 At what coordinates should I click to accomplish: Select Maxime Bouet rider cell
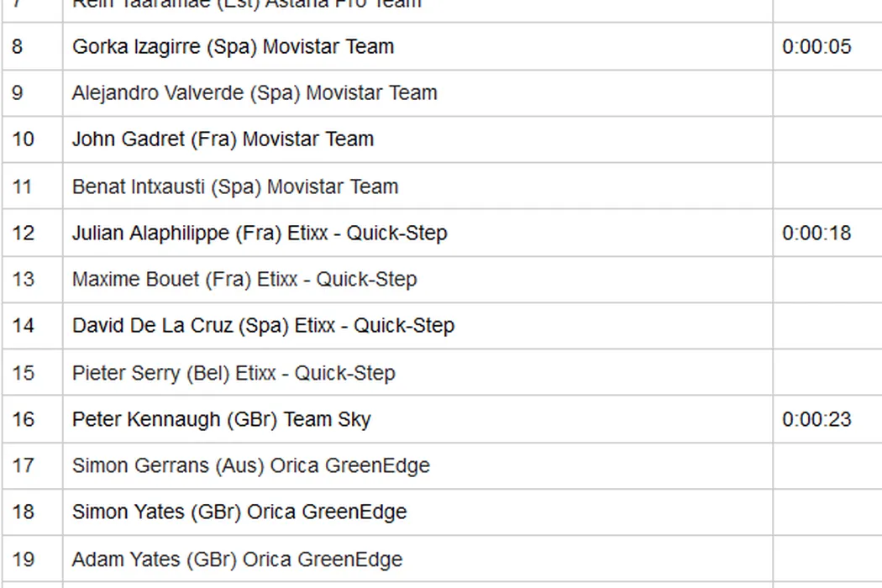coord(244,280)
